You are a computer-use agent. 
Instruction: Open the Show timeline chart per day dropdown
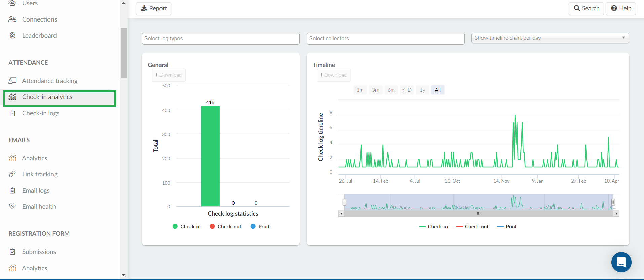pos(550,38)
